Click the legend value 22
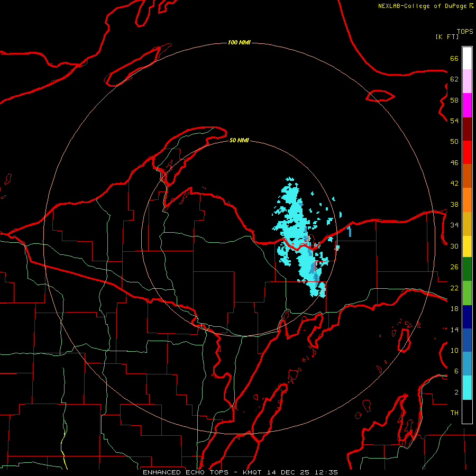476x476 pixels. 454,288
